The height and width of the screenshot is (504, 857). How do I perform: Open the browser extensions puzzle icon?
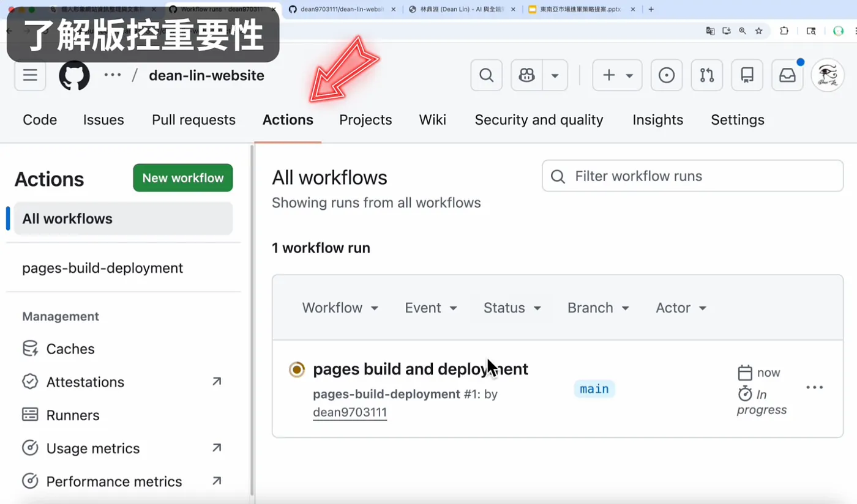(784, 31)
